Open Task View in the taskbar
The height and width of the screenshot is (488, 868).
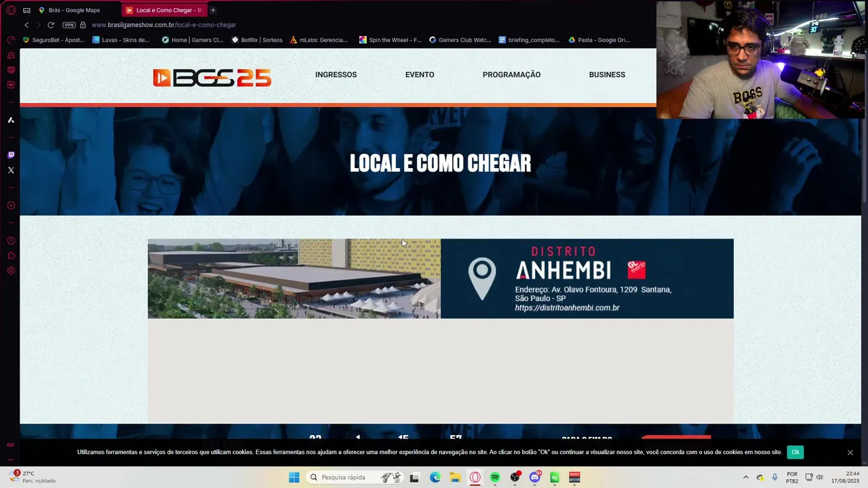(x=414, y=477)
